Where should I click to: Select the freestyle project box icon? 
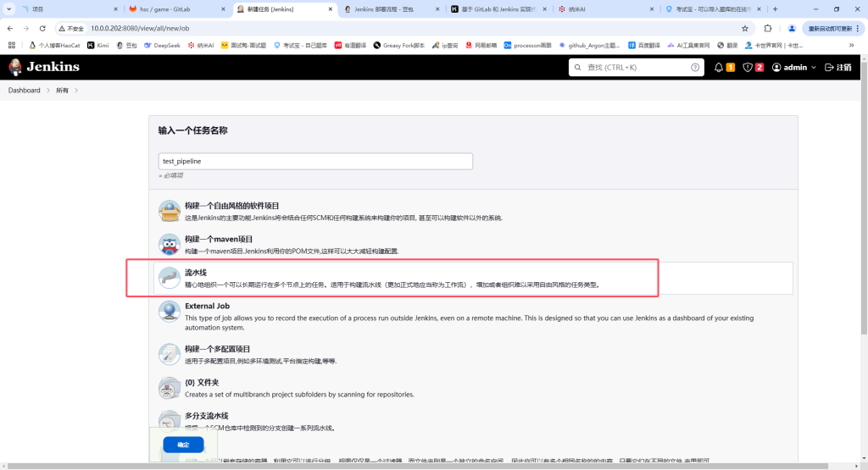170,211
